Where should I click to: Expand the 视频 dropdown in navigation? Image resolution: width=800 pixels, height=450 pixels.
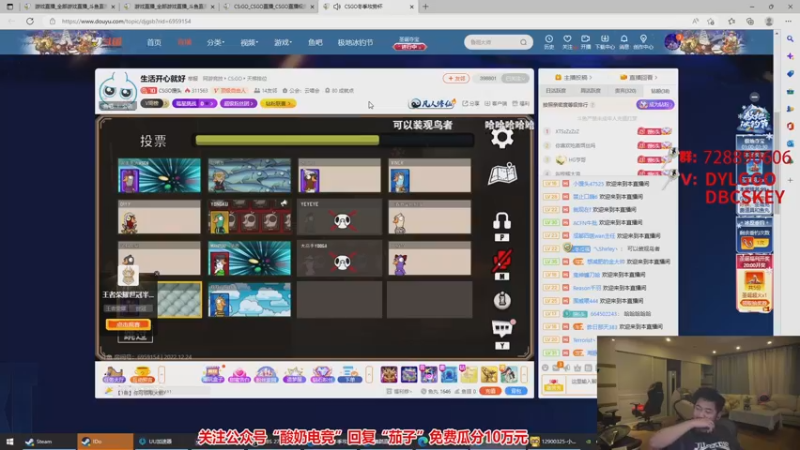[249, 42]
